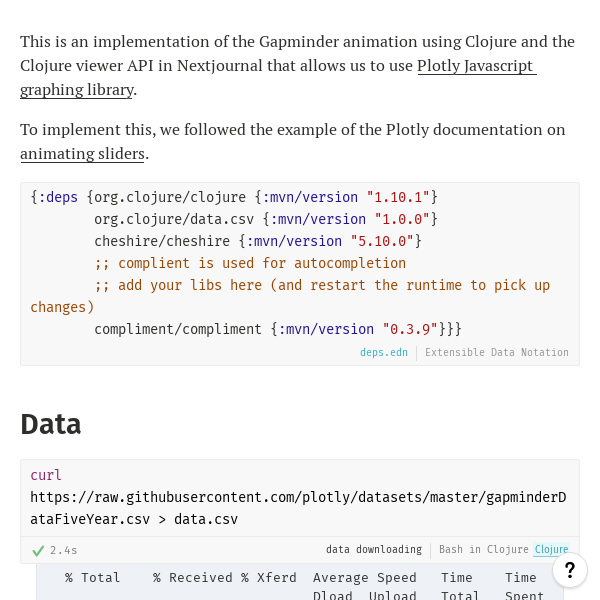The width and height of the screenshot is (600, 600).
Task: Open the Plotly Javascript graphing library link
Action: point(278,77)
